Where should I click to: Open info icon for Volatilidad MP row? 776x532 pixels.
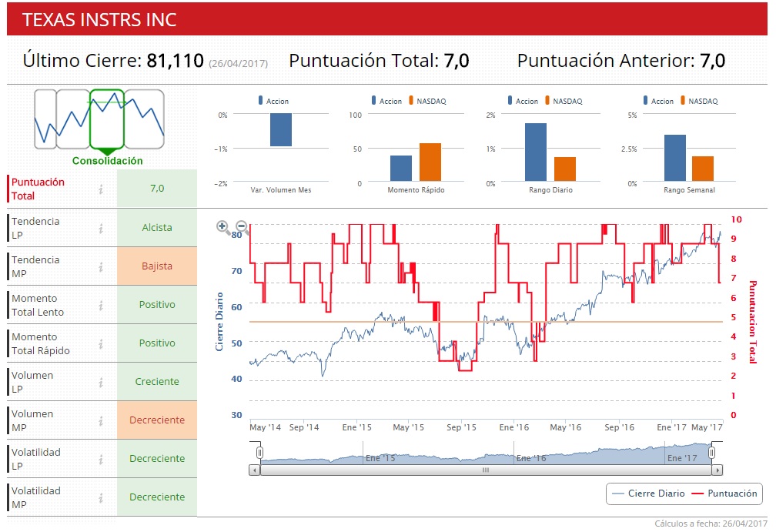(x=101, y=498)
